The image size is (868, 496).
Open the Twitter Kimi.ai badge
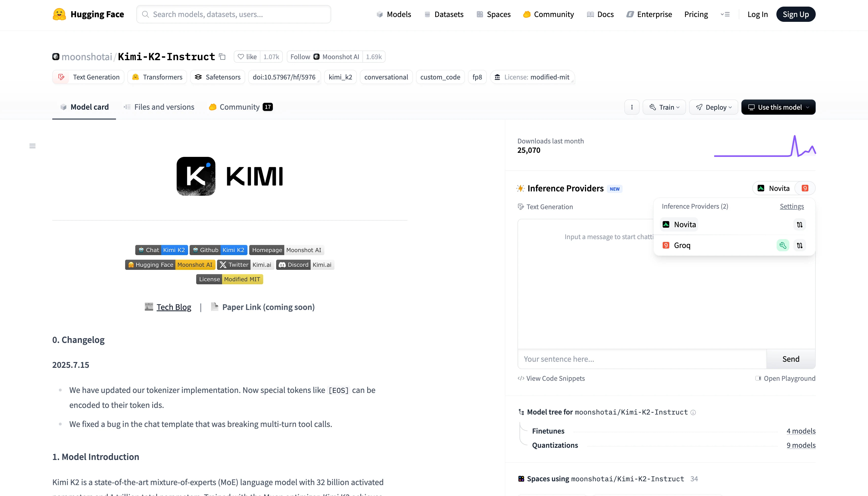[245, 265]
